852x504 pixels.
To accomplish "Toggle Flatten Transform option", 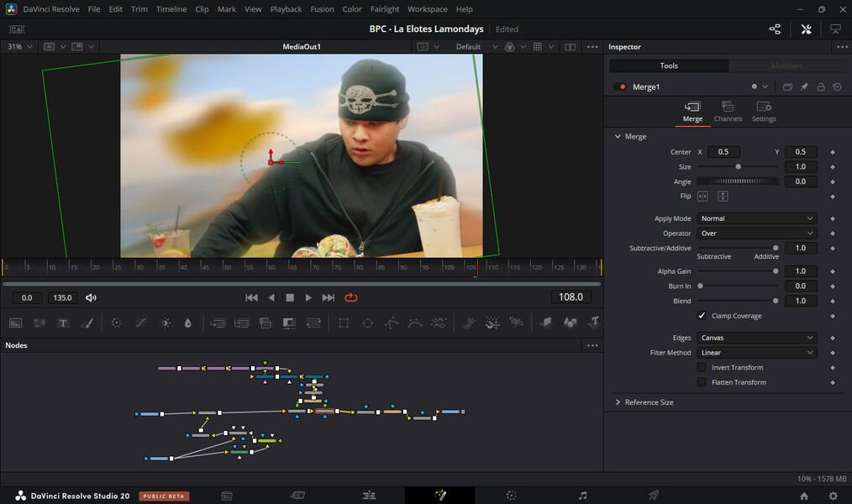I will tap(702, 382).
